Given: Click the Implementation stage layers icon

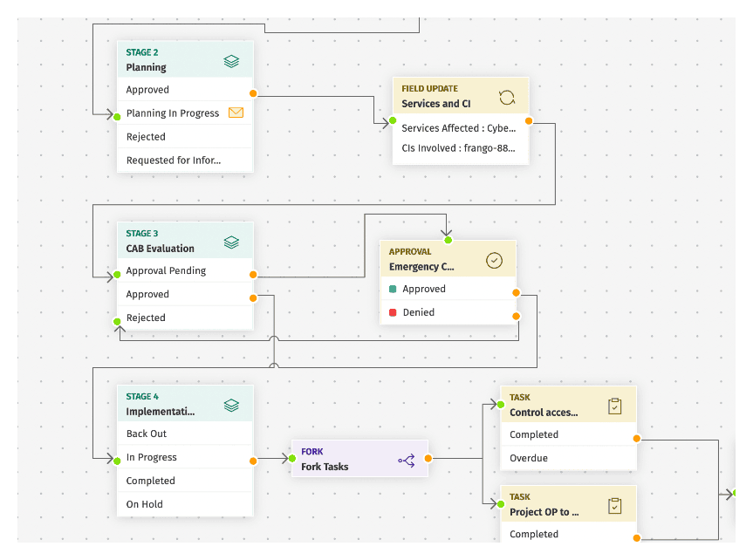Looking at the screenshot, I should click(x=231, y=405).
